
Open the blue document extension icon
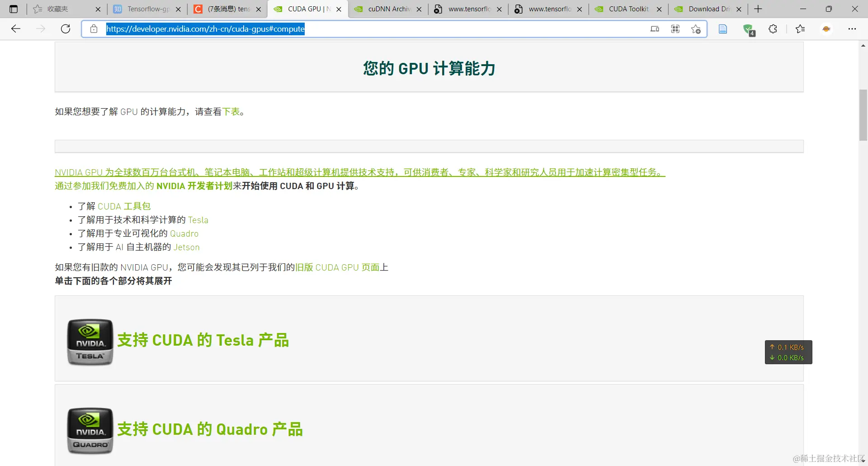click(x=723, y=29)
